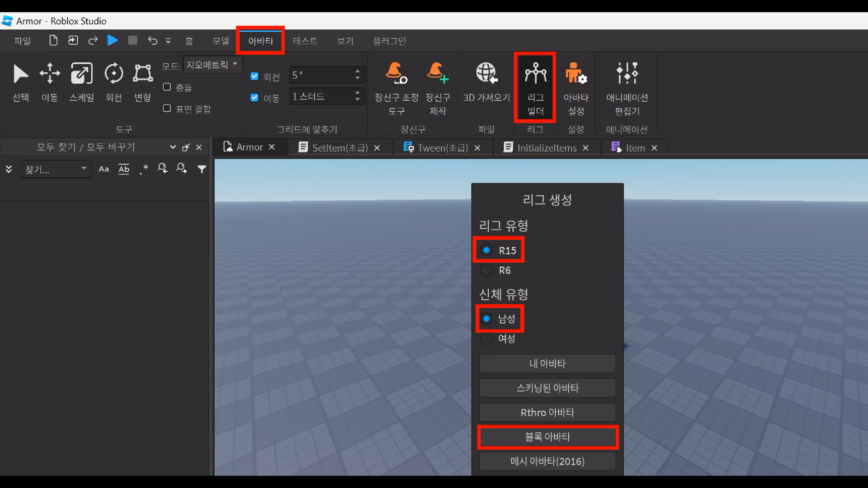868x488 pixels.
Task: Switch to the 보기 ribbon tab
Action: click(345, 41)
